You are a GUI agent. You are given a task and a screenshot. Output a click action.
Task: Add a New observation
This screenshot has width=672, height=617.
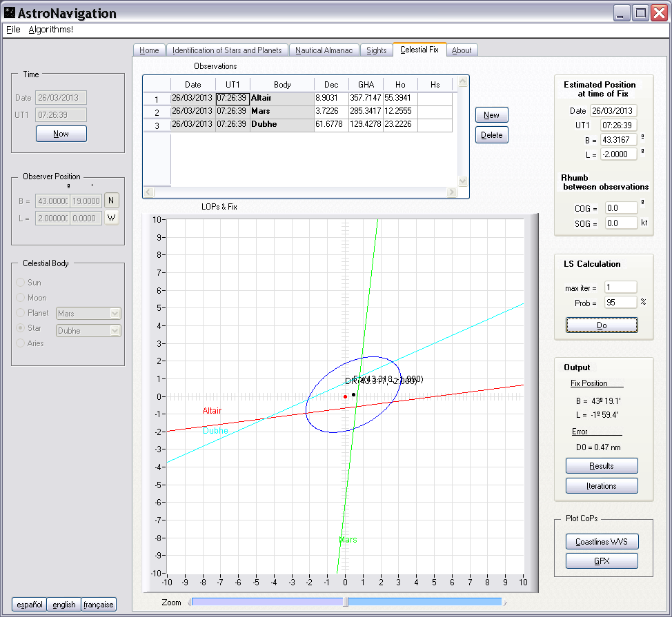click(491, 115)
